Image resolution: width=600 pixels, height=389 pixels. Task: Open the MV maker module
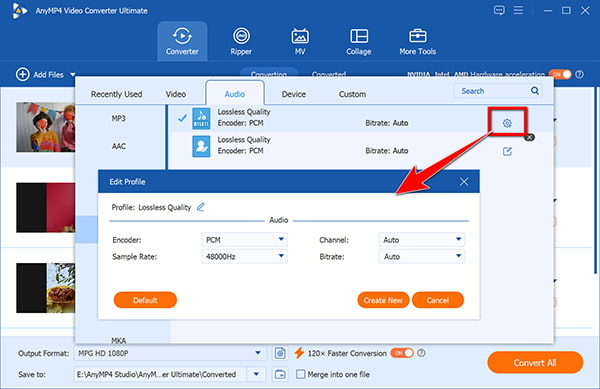point(300,41)
